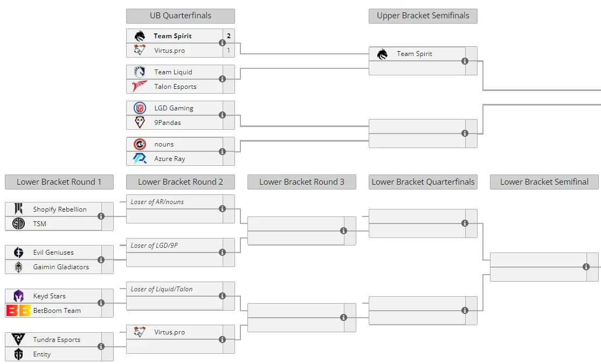Open the Team Liquid team link
Viewport: 601px width, 364px height.
173,72
